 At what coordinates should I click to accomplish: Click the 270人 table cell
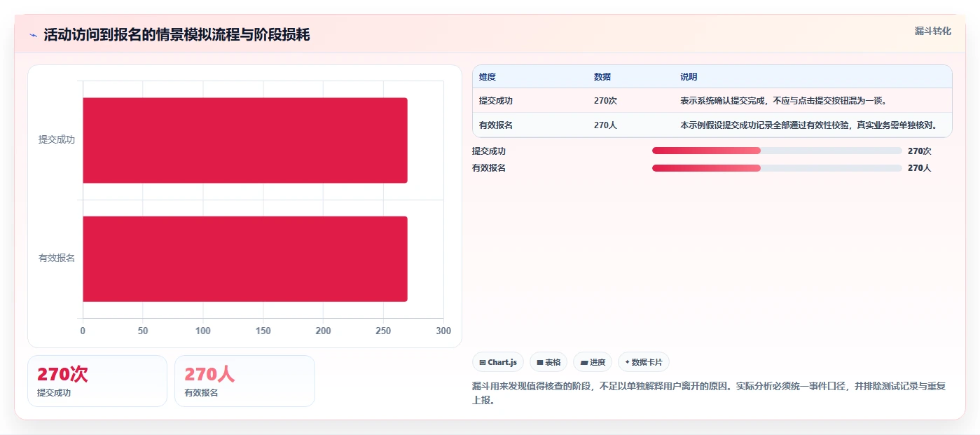click(605, 125)
